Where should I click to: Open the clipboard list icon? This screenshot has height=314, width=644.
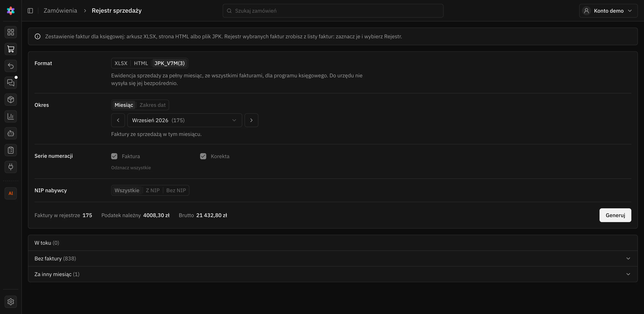(11, 150)
